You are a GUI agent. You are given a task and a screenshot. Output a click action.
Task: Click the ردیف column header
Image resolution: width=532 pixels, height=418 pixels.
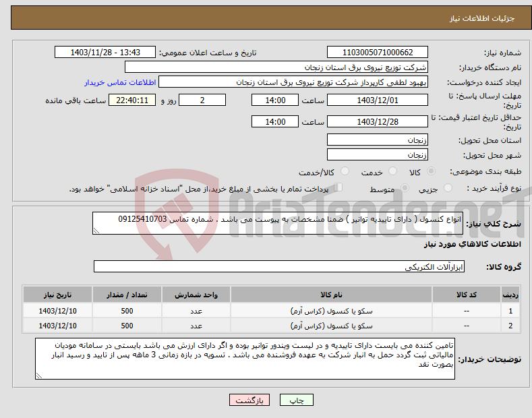tap(510, 295)
